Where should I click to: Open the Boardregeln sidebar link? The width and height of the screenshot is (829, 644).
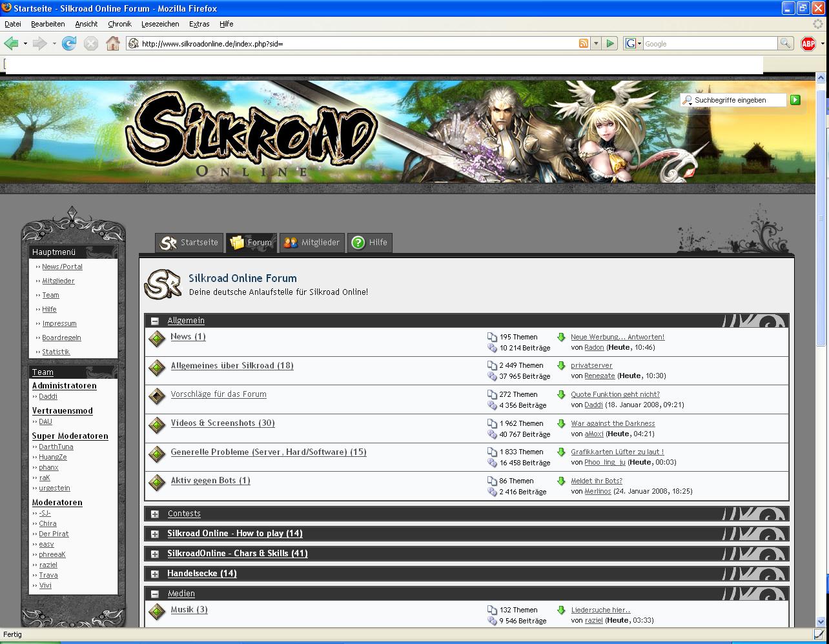[61, 337]
